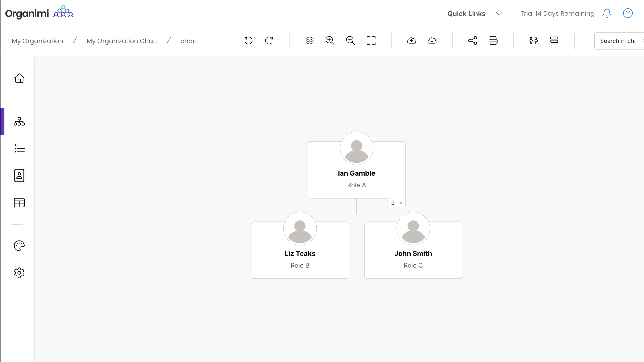
Task: Go to My Organization breadcrumb
Action: point(37,41)
